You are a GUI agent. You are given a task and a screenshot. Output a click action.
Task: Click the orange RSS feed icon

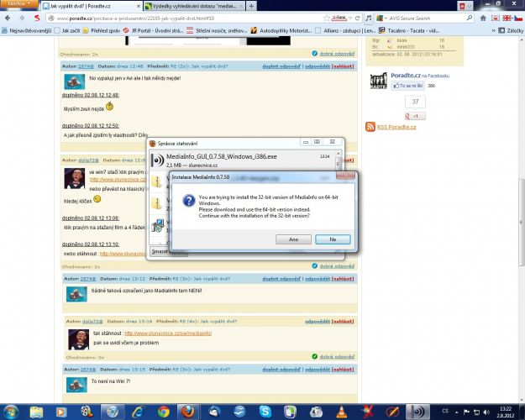click(x=370, y=127)
